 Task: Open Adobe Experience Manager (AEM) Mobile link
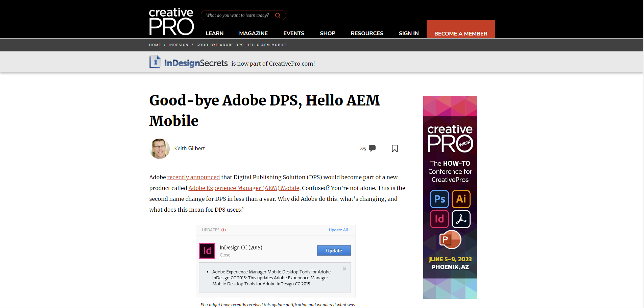(244, 188)
